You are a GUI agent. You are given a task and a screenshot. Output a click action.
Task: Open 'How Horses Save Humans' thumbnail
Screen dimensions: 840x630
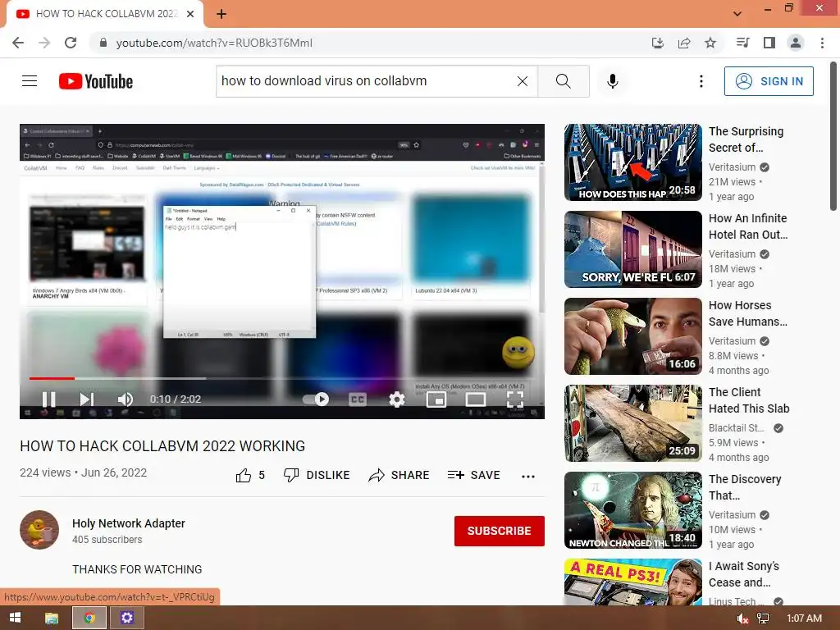(632, 336)
